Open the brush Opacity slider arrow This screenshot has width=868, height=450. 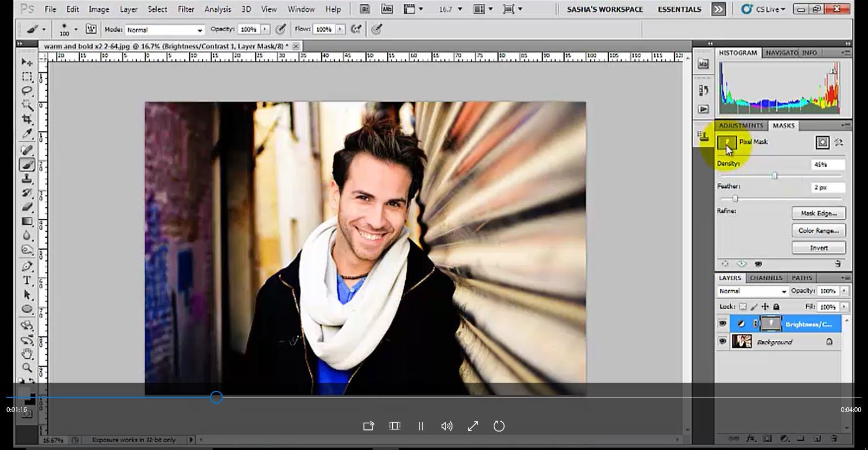tap(265, 29)
